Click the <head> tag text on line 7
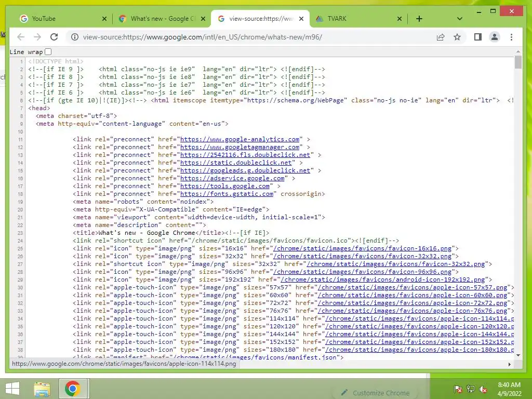 pos(39,108)
